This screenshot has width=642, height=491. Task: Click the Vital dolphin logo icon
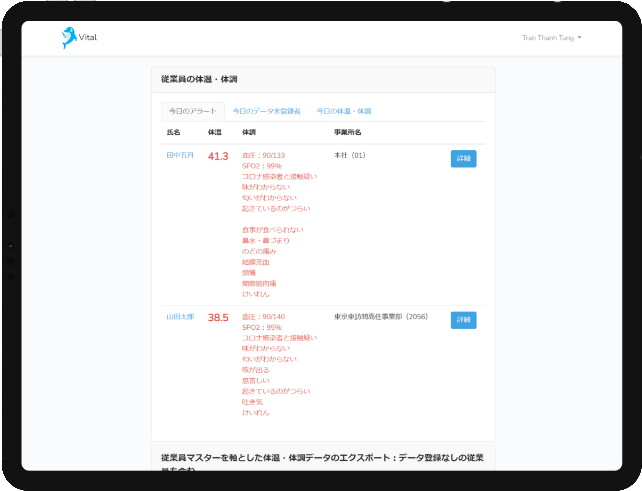(68, 38)
